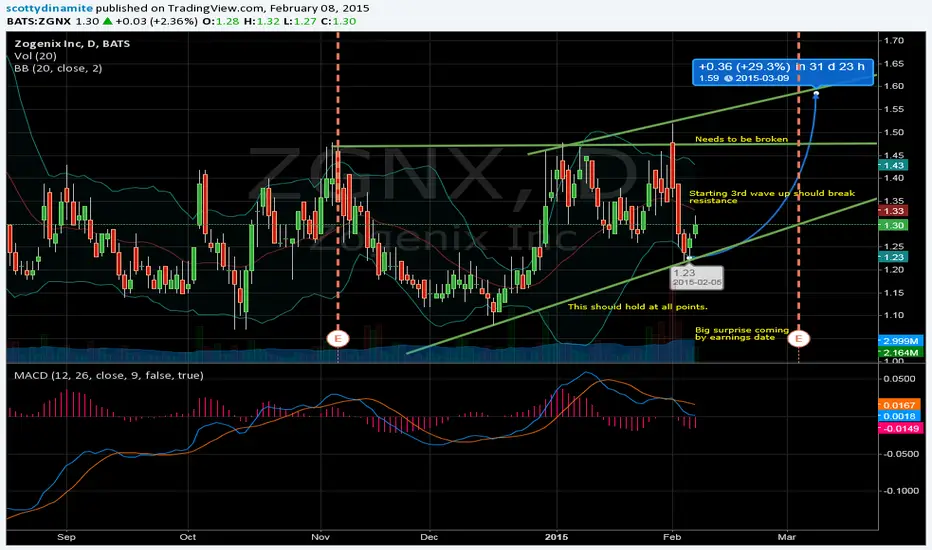Click the 1.70 price axis value
This screenshot has width=932, height=550.
coord(894,40)
